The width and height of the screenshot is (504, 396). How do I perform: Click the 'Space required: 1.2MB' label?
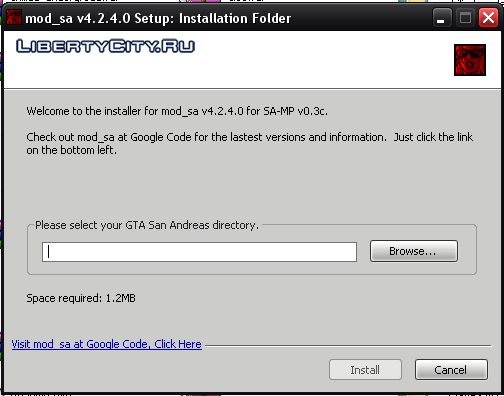click(x=81, y=298)
